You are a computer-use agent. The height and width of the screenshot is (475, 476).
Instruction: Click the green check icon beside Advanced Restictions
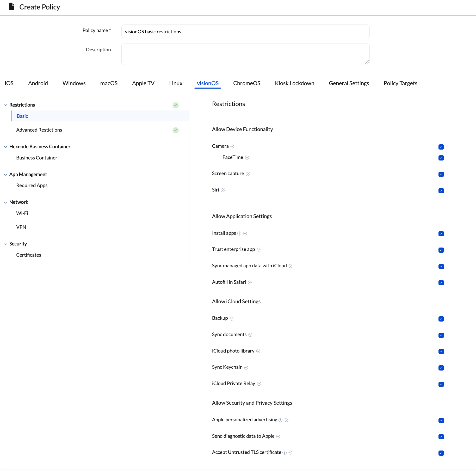(176, 130)
